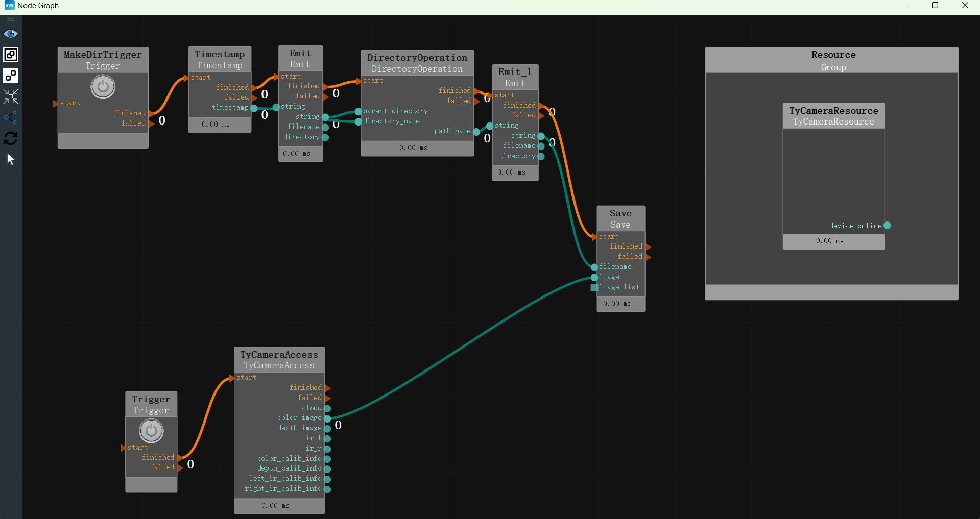Click the start input port of MakeDirTrigger
Image resolution: width=980 pixels, height=519 pixels.
[56, 104]
